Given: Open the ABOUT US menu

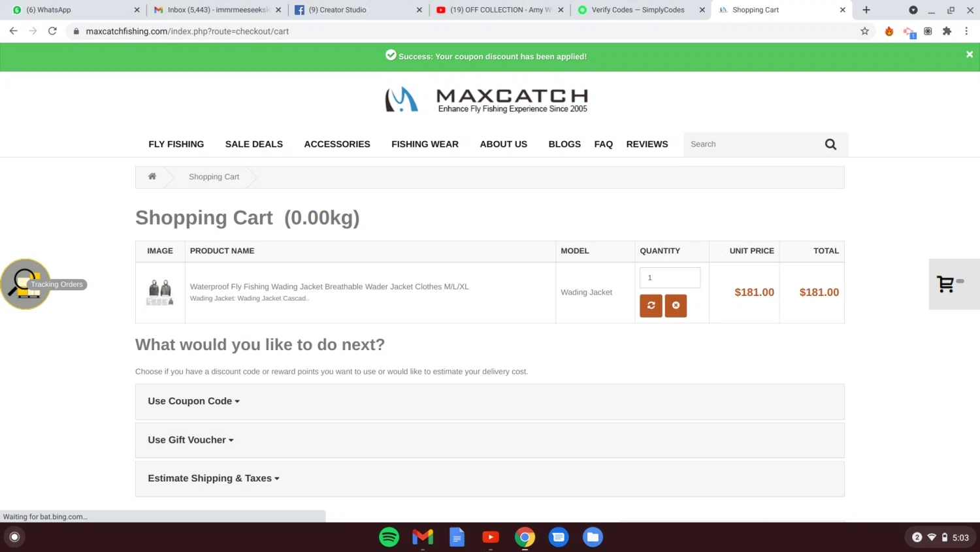Looking at the screenshot, I should coord(504,144).
